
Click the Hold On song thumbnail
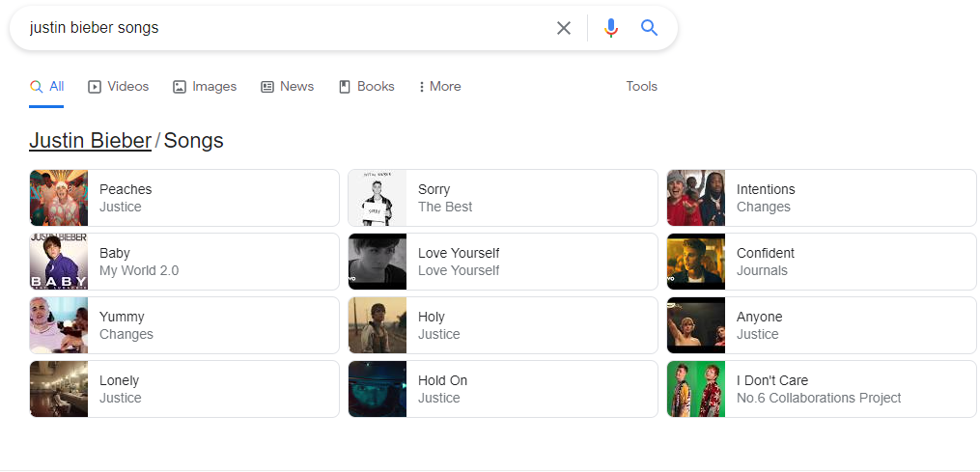click(378, 389)
